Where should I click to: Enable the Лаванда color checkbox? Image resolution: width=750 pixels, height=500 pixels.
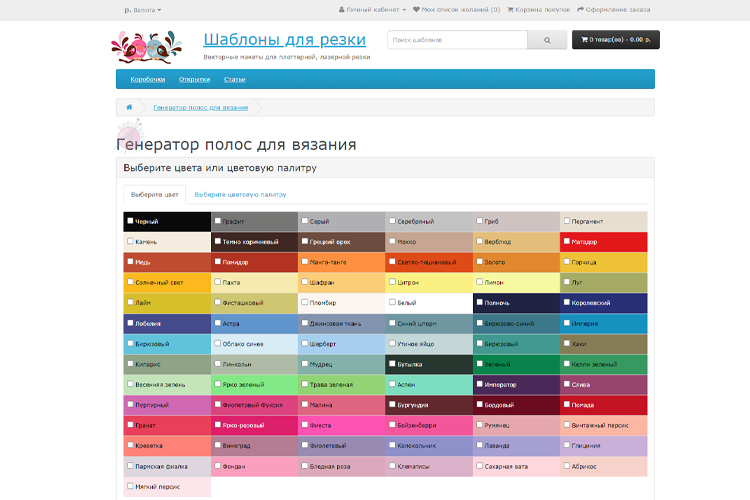[x=479, y=445]
